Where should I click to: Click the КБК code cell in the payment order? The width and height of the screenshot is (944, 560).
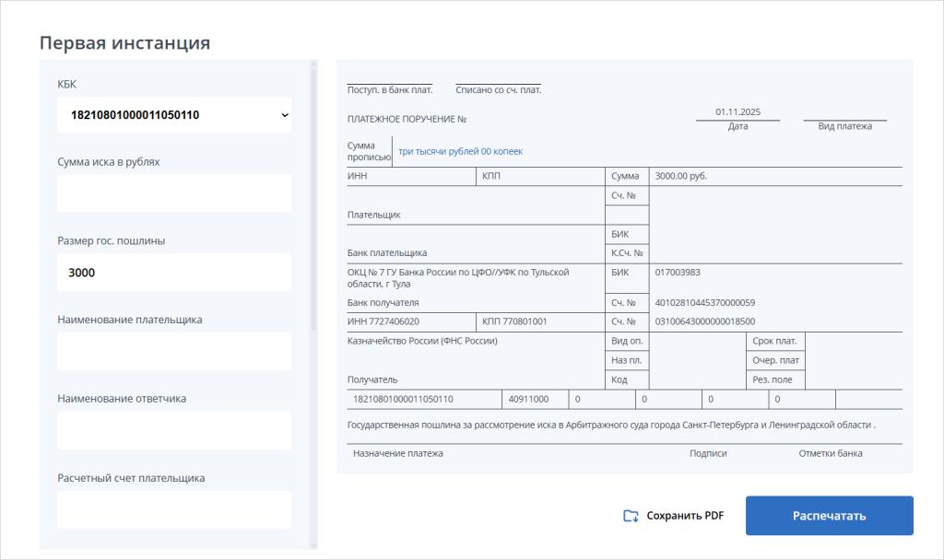[x=404, y=399]
